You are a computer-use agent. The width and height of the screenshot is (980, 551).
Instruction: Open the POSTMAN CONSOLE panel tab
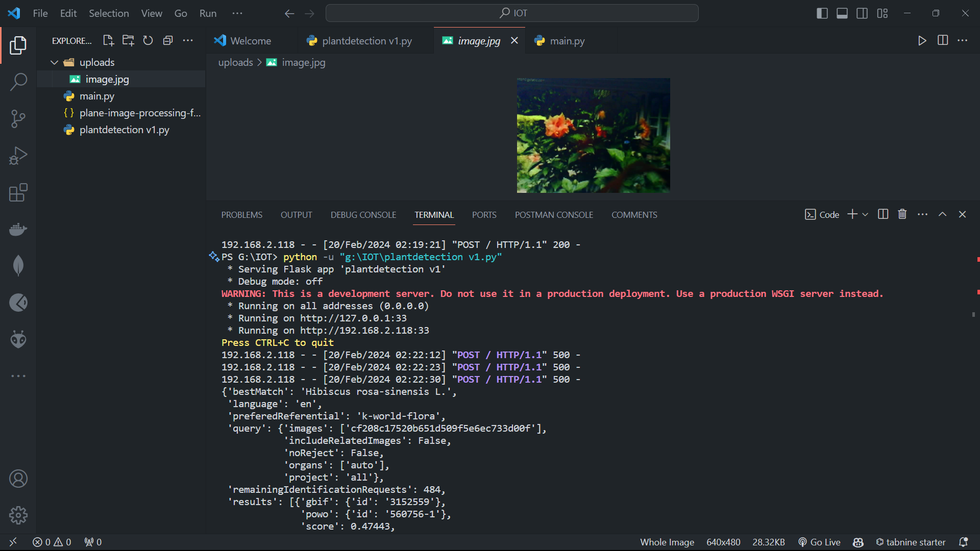[x=554, y=215]
